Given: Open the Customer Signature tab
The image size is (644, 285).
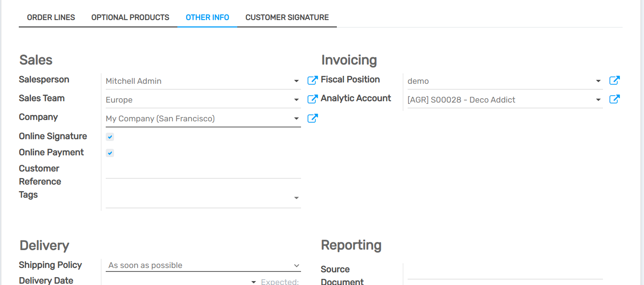Looking at the screenshot, I should [287, 17].
